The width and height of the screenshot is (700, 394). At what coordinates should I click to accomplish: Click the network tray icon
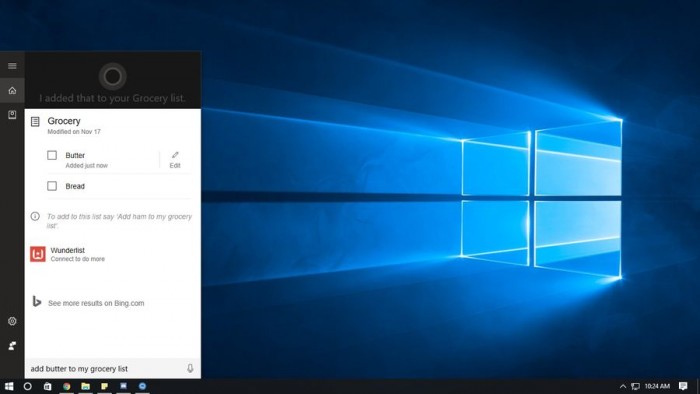click(635, 386)
